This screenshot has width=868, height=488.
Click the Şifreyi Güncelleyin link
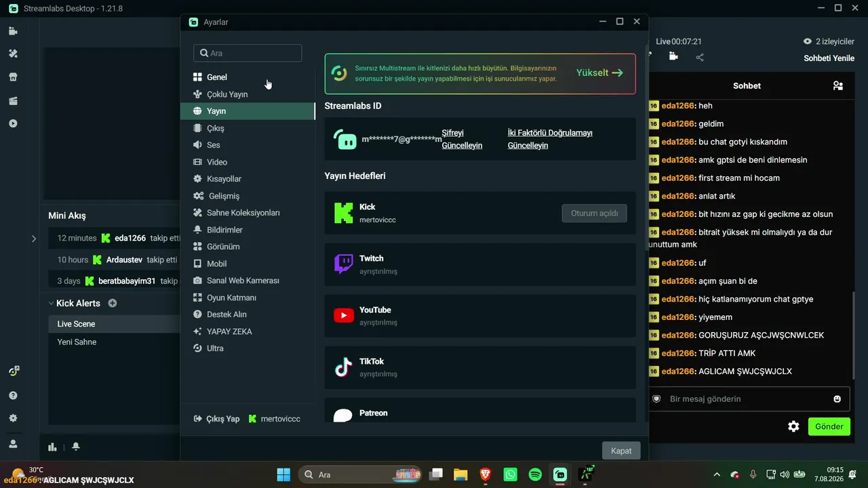point(462,139)
